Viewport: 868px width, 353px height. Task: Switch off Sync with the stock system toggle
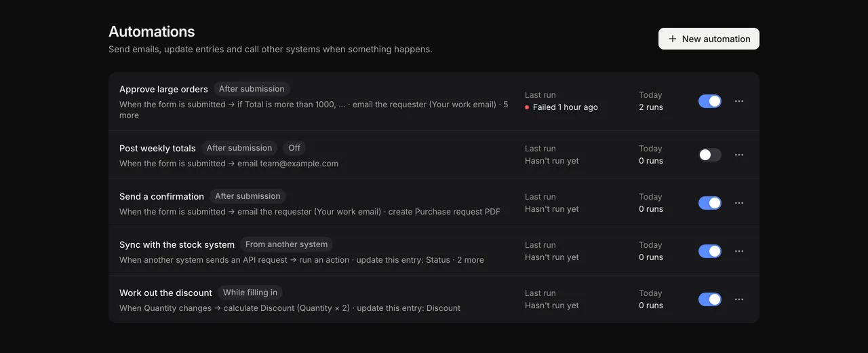click(710, 251)
